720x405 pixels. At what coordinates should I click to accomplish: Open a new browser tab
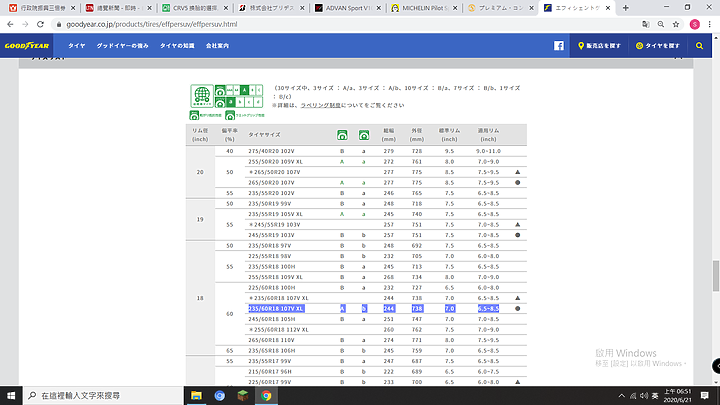(x=625, y=8)
